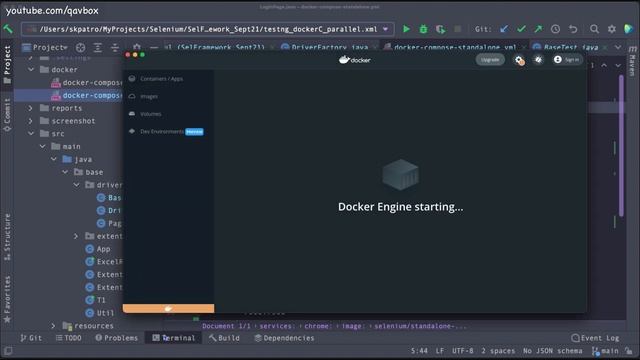Collapse the java folder

point(54,159)
